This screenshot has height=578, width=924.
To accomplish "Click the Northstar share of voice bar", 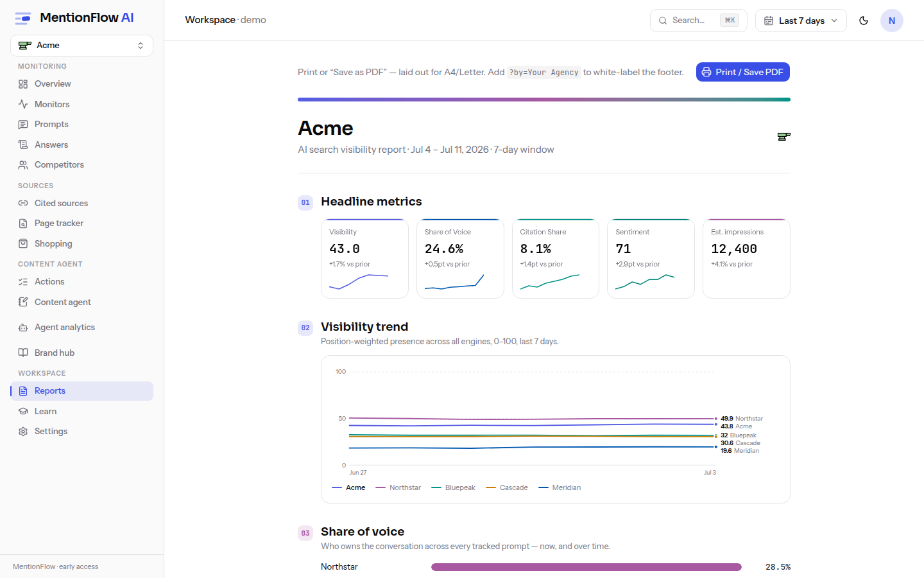I will [586, 567].
